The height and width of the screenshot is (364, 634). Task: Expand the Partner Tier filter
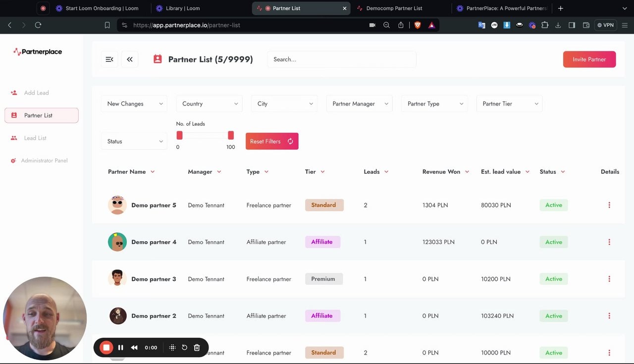tap(509, 104)
